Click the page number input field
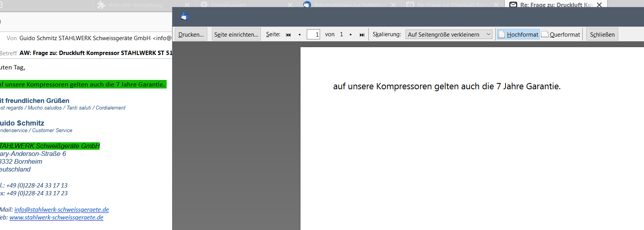This screenshot has height=230, width=644. tap(313, 35)
